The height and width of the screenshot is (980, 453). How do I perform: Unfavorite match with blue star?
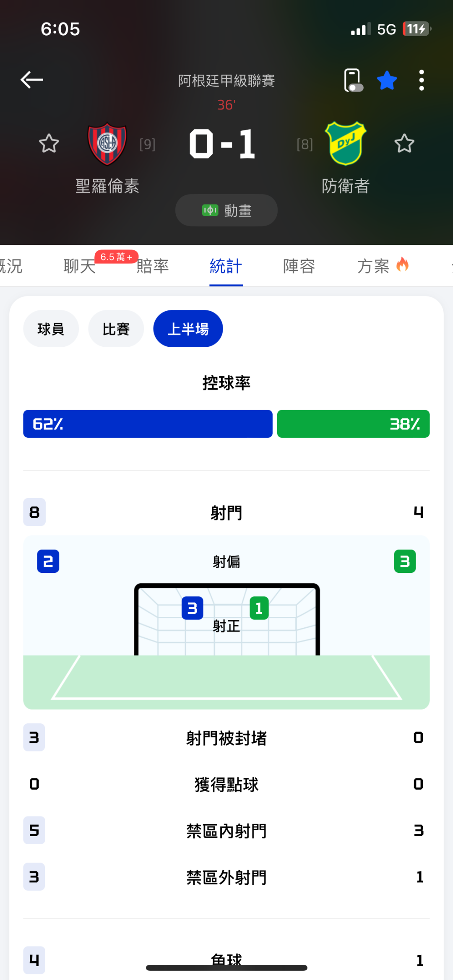(387, 80)
